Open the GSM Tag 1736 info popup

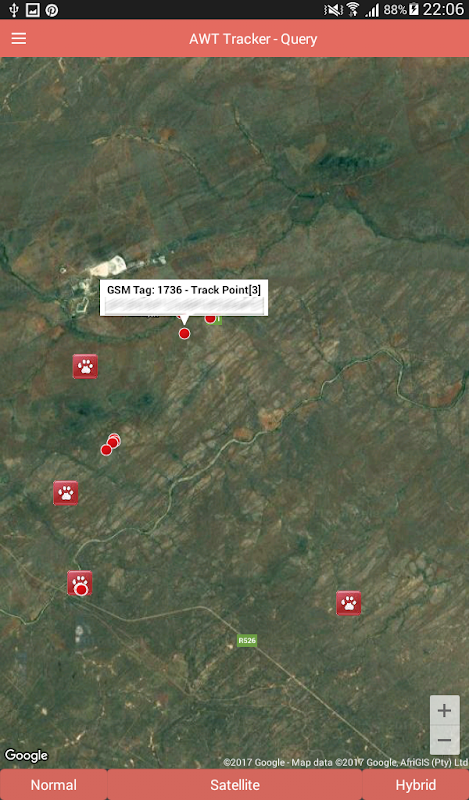click(x=184, y=297)
